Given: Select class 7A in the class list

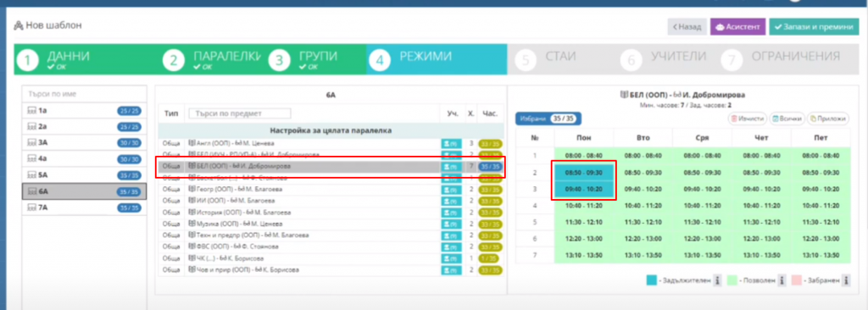Looking at the screenshot, I should coord(84,208).
